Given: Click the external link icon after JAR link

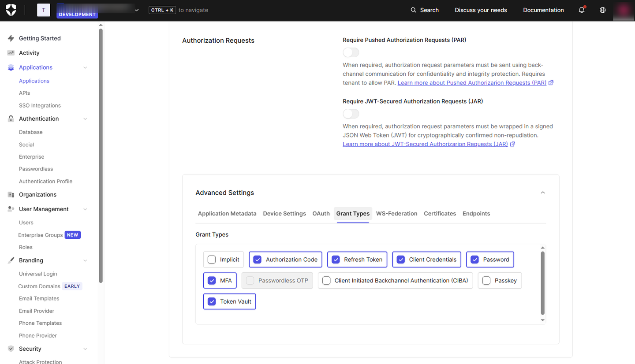Looking at the screenshot, I should (x=513, y=144).
